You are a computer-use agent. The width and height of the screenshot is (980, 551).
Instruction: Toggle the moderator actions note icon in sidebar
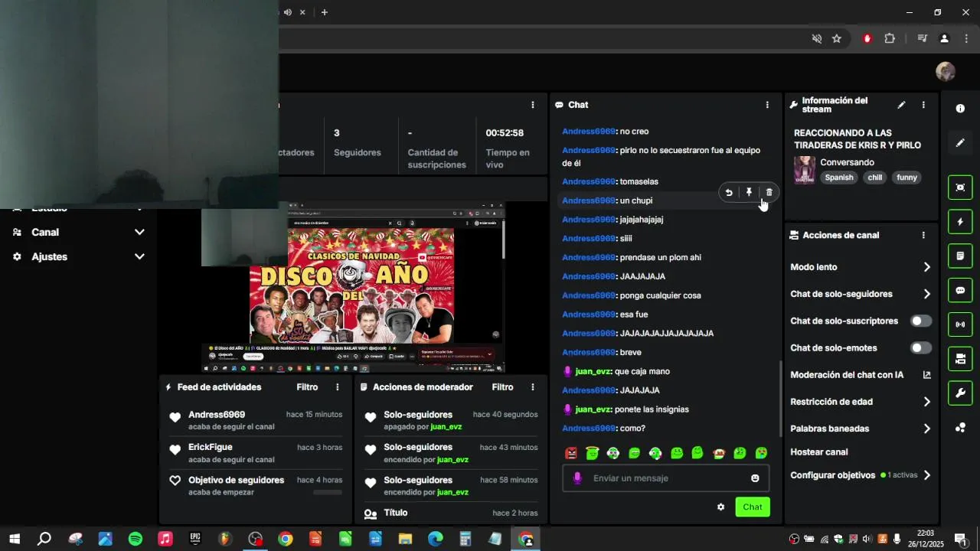point(960,256)
